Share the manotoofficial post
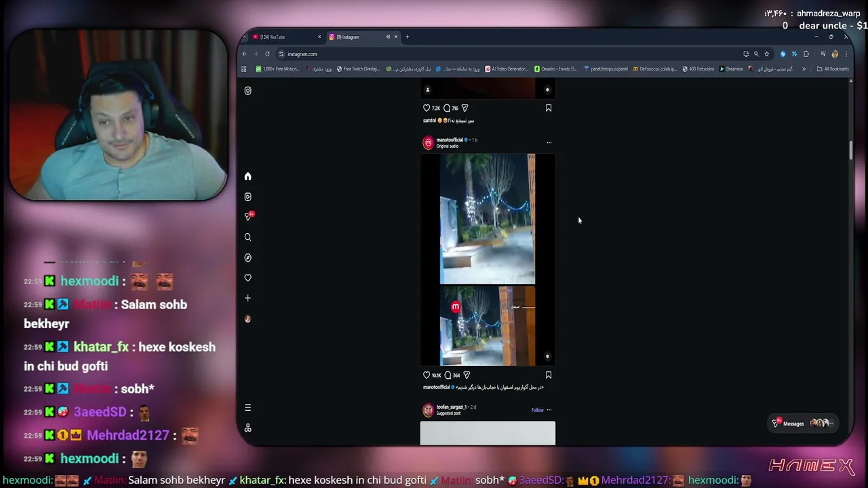 (467, 375)
